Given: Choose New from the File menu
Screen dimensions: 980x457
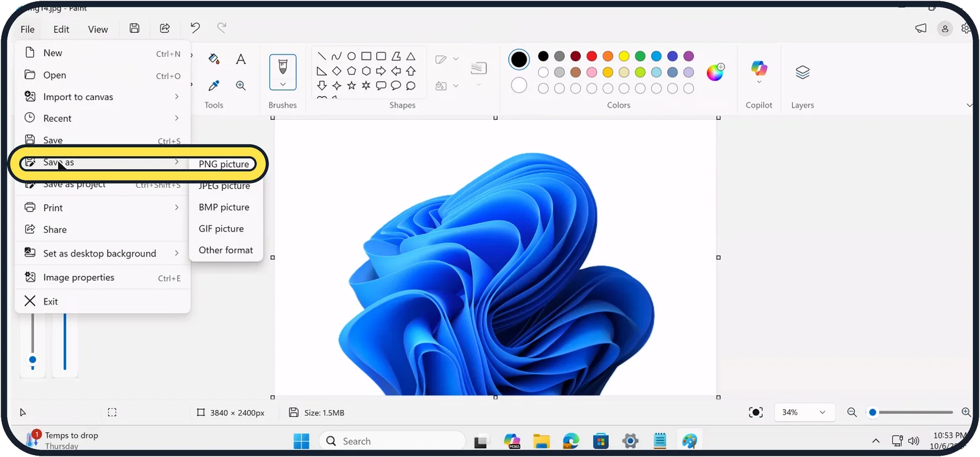Looking at the screenshot, I should pyautogui.click(x=103, y=53).
